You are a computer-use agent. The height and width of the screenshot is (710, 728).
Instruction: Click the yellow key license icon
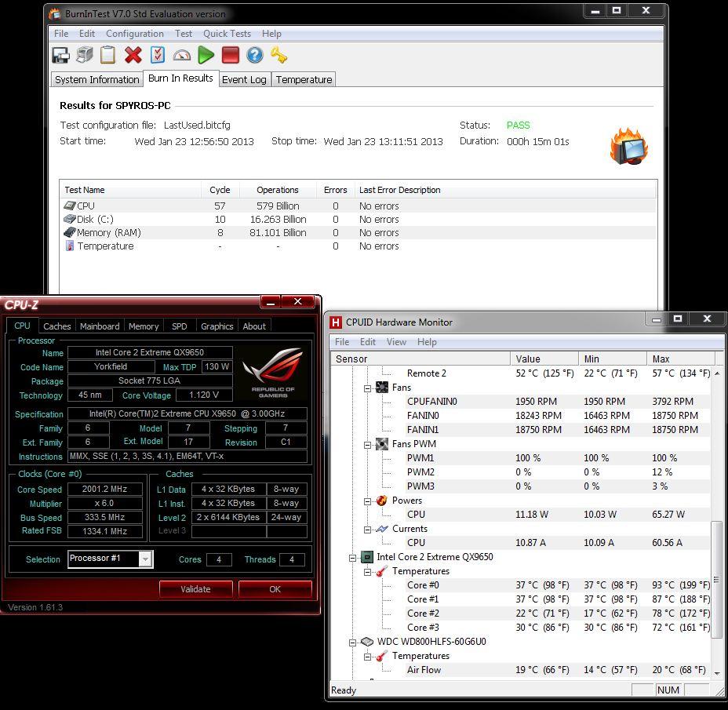279,55
